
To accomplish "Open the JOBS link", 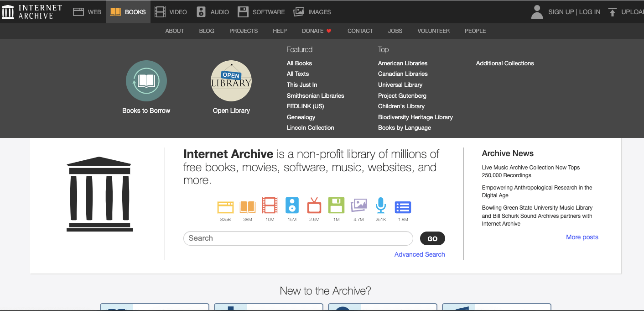I will pyautogui.click(x=395, y=31).
